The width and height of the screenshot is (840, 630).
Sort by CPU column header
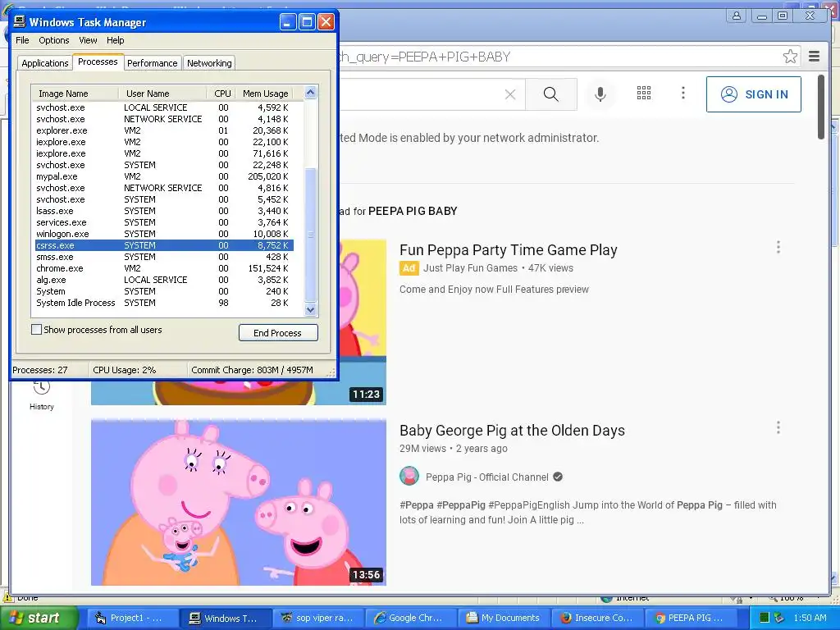pyautogui.click(x=221, y=94)
